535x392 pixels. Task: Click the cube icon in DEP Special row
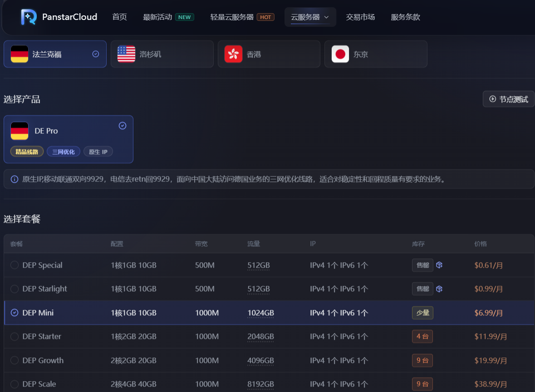(x=439, y=265)
